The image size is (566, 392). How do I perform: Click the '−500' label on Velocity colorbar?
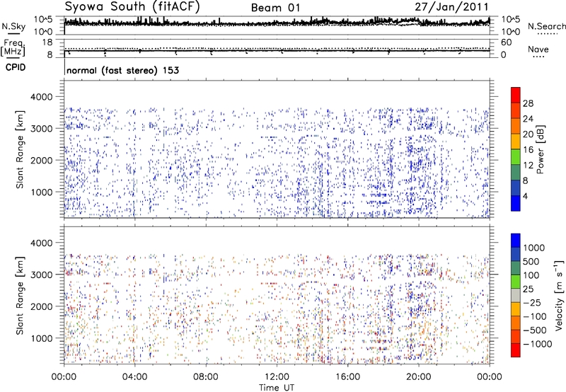tap(535, 330)
